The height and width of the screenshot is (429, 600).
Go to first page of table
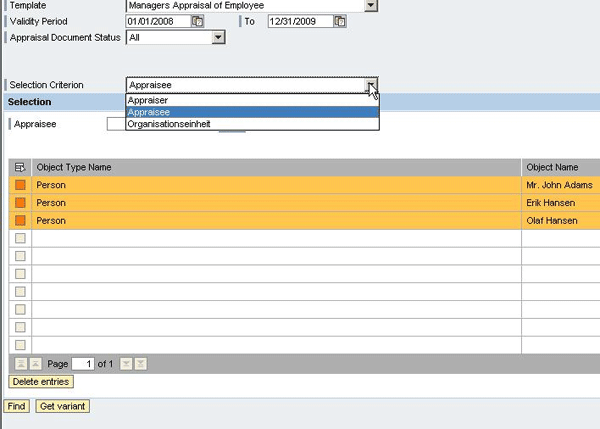click(20, 364)
